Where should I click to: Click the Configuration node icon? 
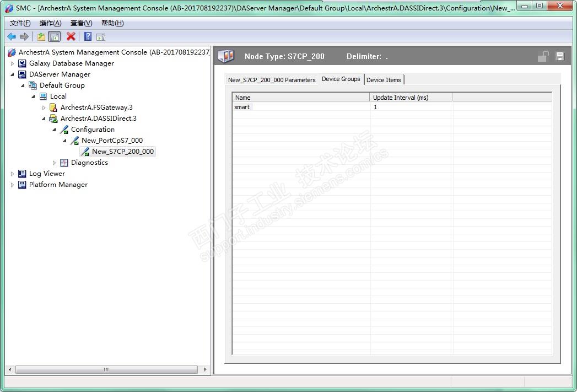[64, 130]
